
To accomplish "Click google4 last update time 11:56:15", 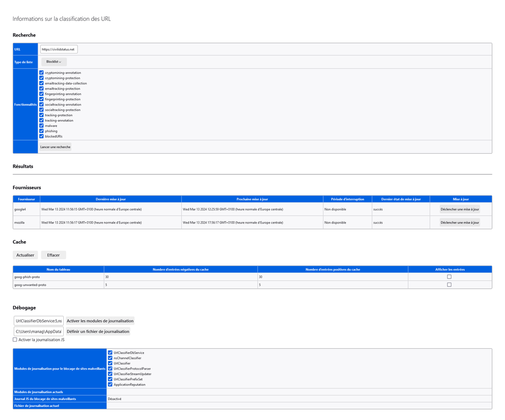I will [92, 209].
